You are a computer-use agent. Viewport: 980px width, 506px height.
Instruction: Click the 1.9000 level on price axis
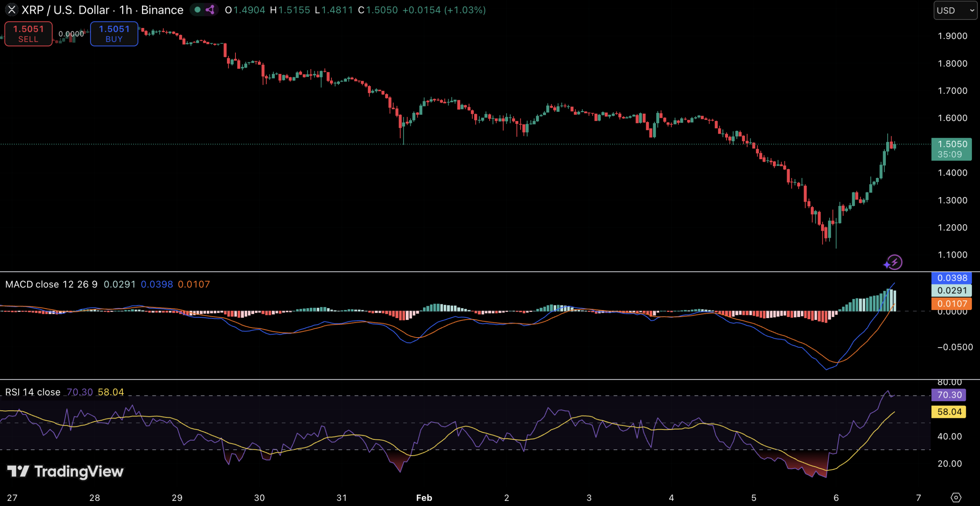point(952,36)
